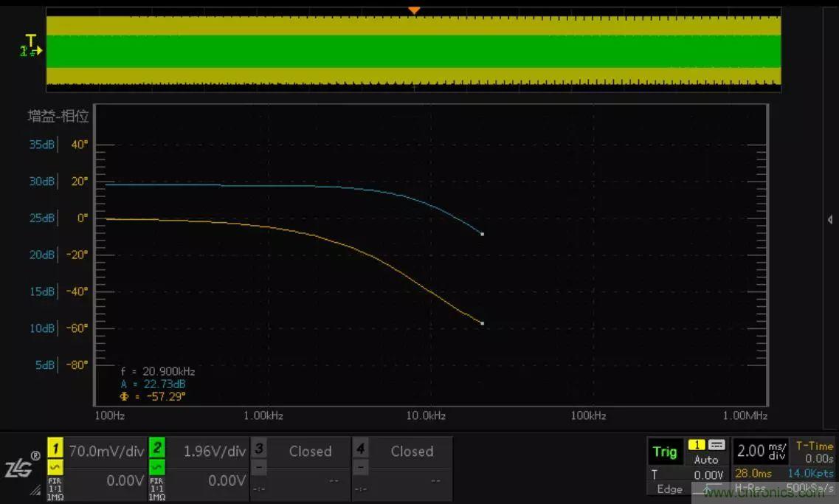Expand the right side panel arrow
The height and width of the screenshot is (504, 839).
pyautogui.click(x=832, y=220)
